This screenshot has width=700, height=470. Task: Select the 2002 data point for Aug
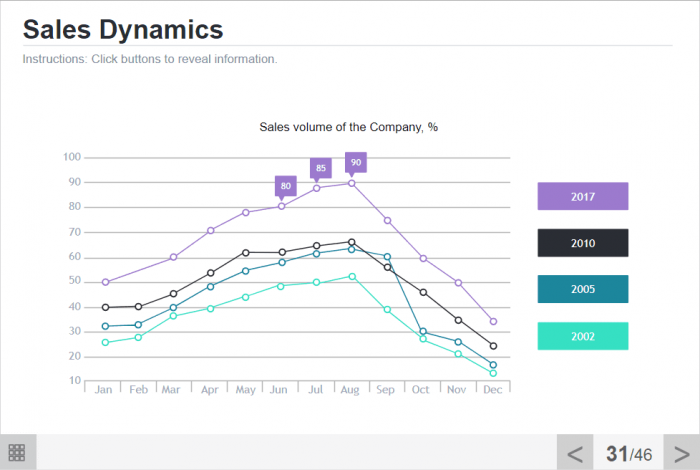pyautogui.click(x=352, y=276)
